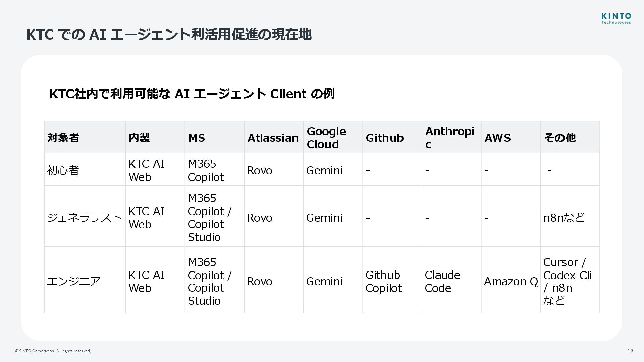
Task: Select the 初心者 row label
Action: (x=63, y=170)
